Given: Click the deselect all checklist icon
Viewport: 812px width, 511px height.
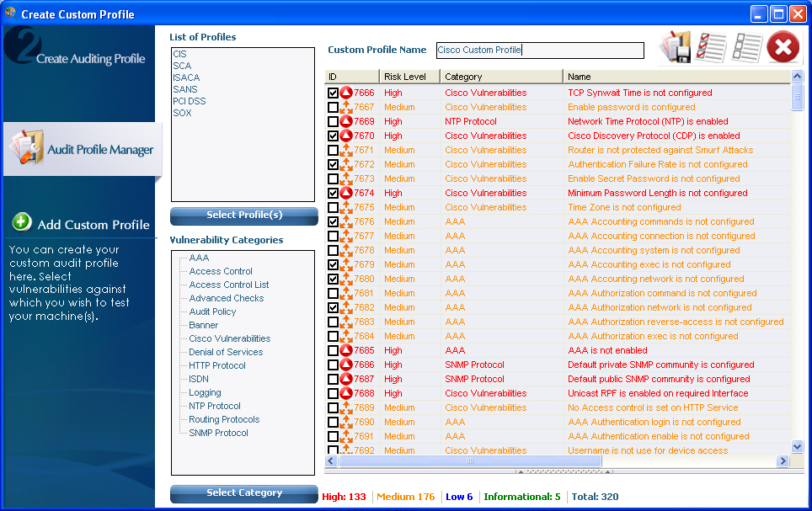Looking at the screenshot, I should [746, 47].
